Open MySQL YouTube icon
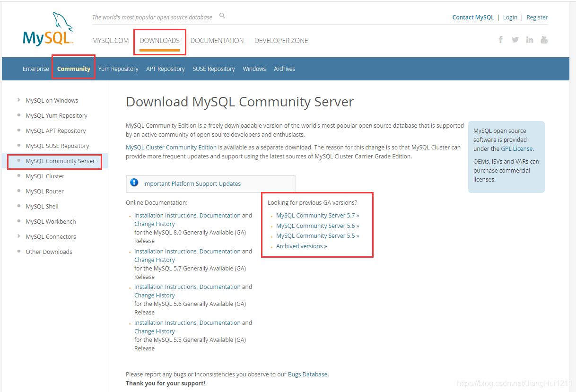Screen dimensions: 576x392 pos(544,40)
